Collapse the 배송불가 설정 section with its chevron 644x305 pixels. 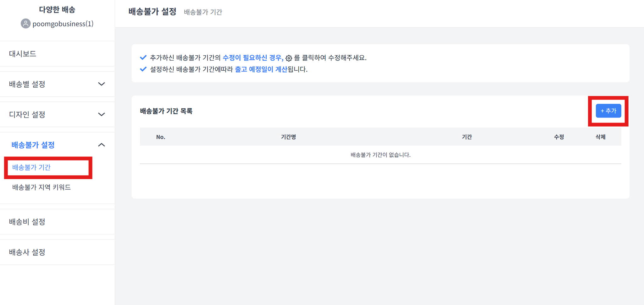click(x=101, y=145)
